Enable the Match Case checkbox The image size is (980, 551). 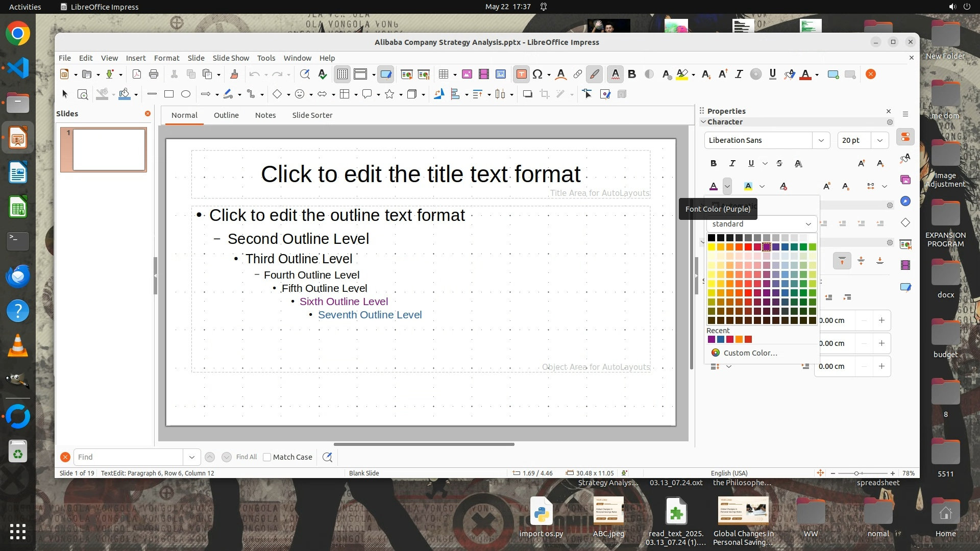point(267,457)
